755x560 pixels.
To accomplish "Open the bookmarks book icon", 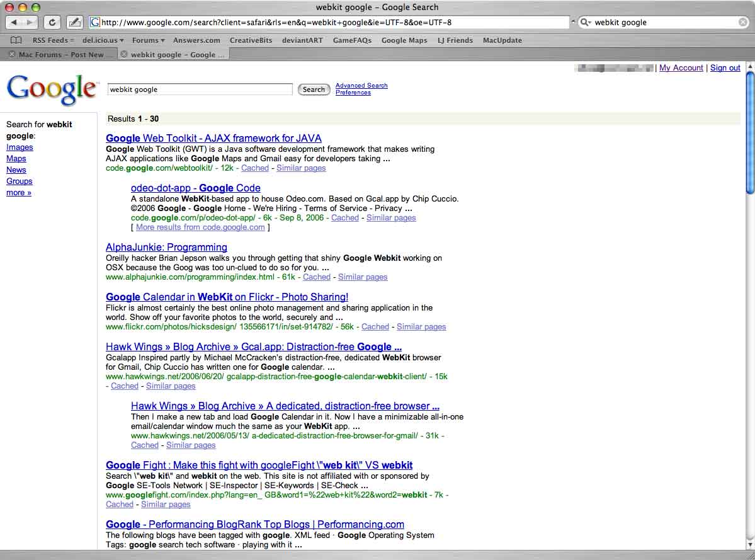I will click(16, 40).
